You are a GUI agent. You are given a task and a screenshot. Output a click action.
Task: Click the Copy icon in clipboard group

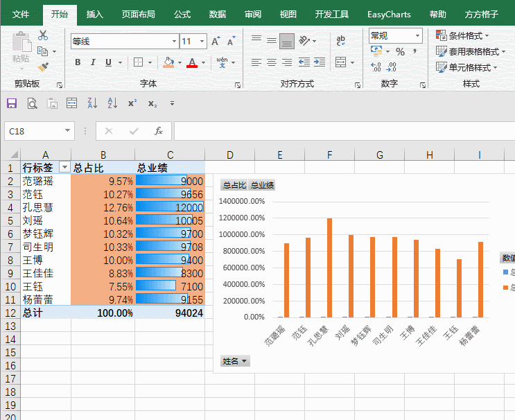(43, 51)
